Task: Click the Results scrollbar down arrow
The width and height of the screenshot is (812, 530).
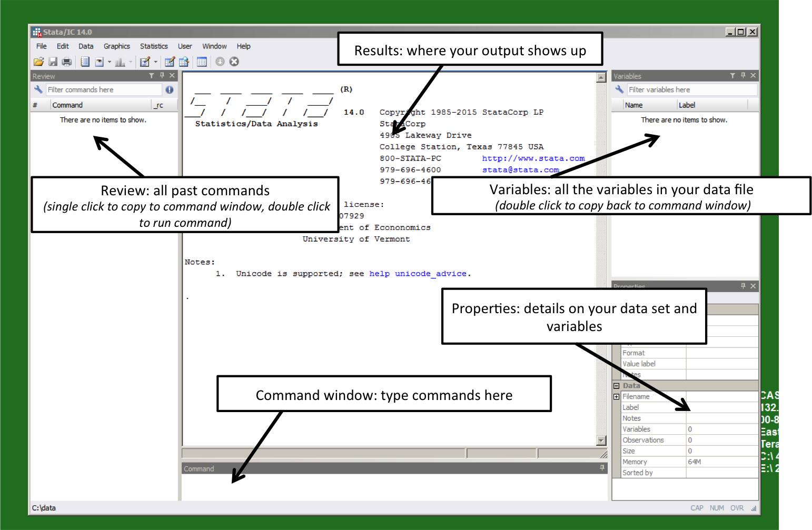Action: 601,441
